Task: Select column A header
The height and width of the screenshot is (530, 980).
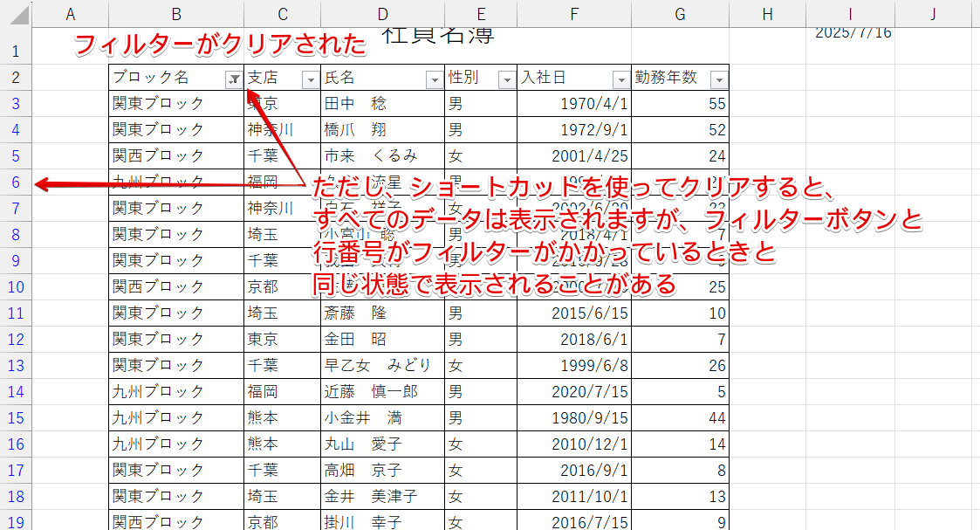Action: [x=71, y=14]
